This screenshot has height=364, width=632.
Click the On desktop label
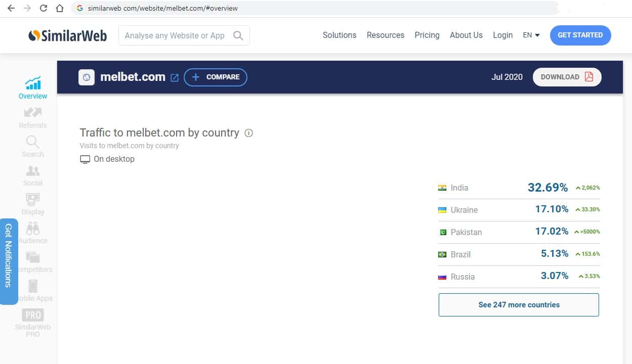[x=114, y=159]
